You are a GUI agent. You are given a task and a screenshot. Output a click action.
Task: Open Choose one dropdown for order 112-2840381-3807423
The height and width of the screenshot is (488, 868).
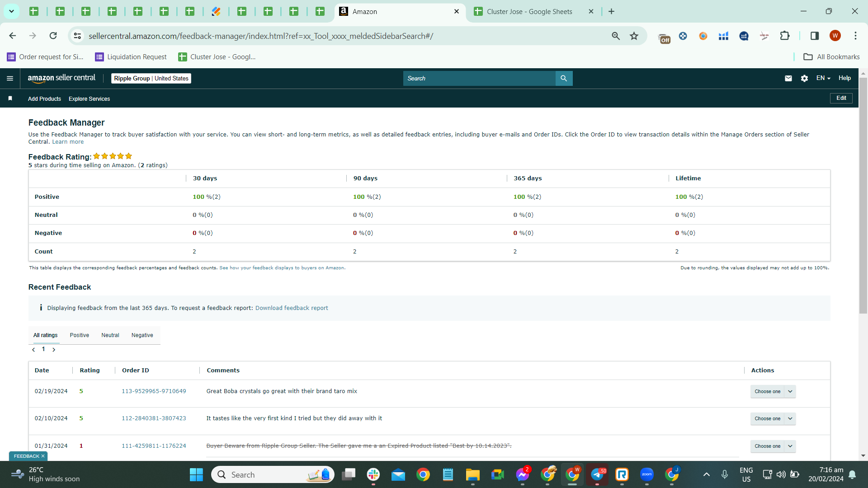pos(773,418)
